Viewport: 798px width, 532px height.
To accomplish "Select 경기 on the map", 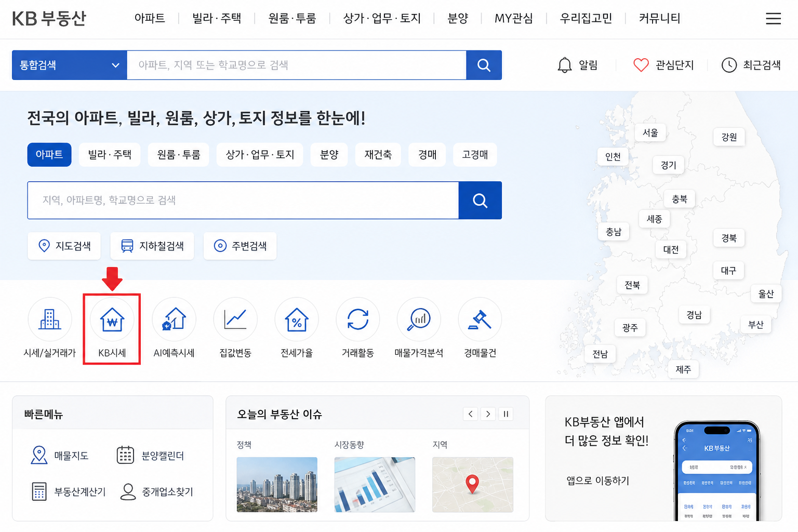I will click(x=669, y=165).
